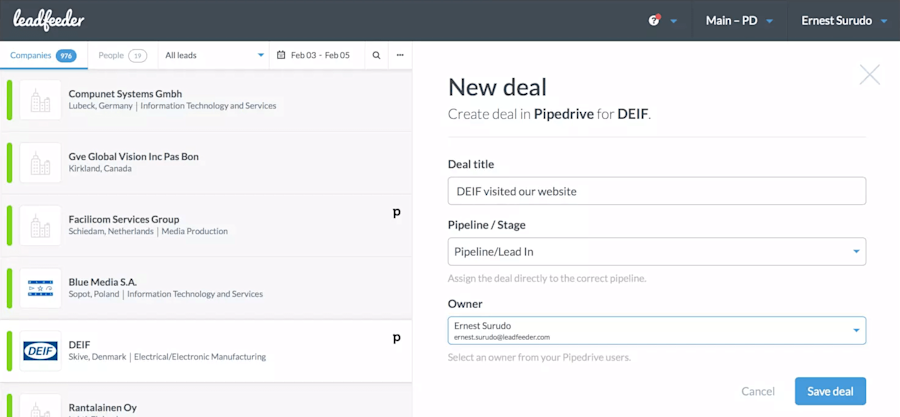This screenshot has height=417, width=900.
Task: Open the help question mark icon
Action: point(654,21)
